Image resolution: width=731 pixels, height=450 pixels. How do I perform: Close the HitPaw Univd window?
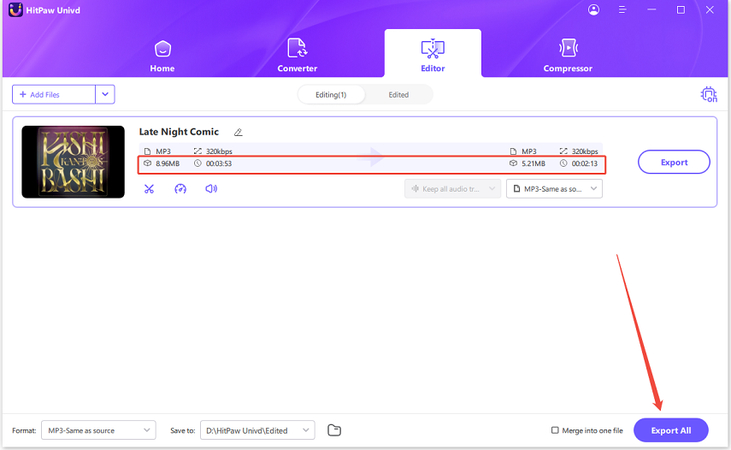pos(710,9)
